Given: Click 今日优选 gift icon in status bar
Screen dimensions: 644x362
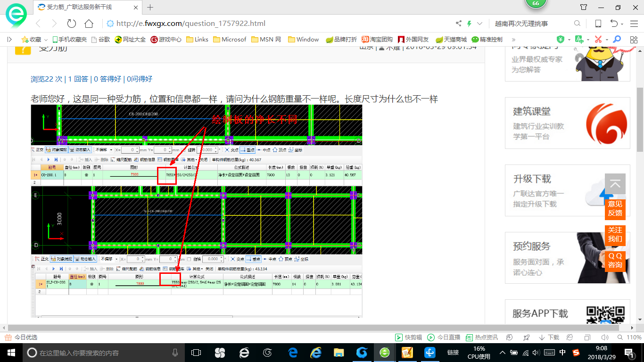Looking at the screenshot, I should (21, 337).
